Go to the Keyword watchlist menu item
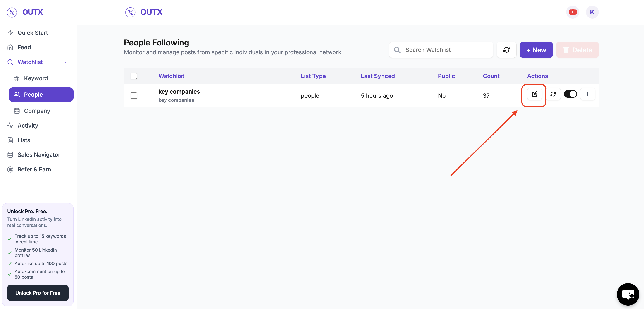The height and width of the screenshot is (309, 644). tap(36, 78)
